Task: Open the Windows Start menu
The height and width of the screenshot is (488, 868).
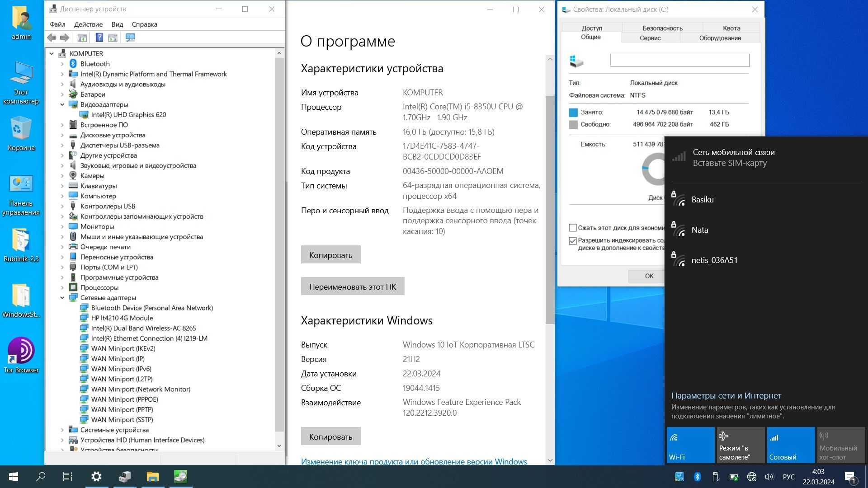Action: (13, 477)
